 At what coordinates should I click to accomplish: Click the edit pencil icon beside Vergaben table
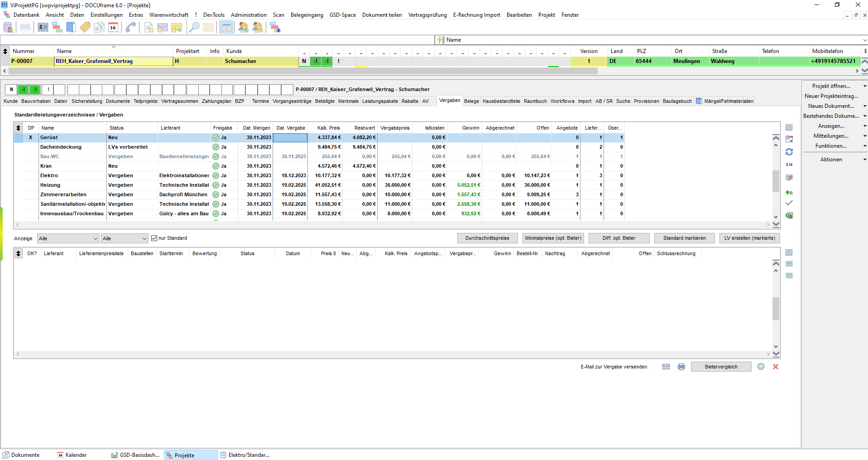(x=789, y=177)
